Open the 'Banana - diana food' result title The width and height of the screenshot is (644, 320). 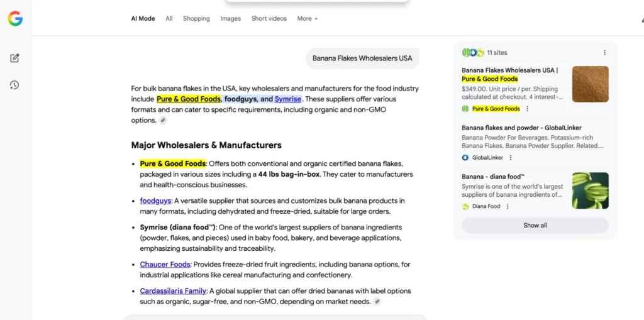[x=493, y=177]
